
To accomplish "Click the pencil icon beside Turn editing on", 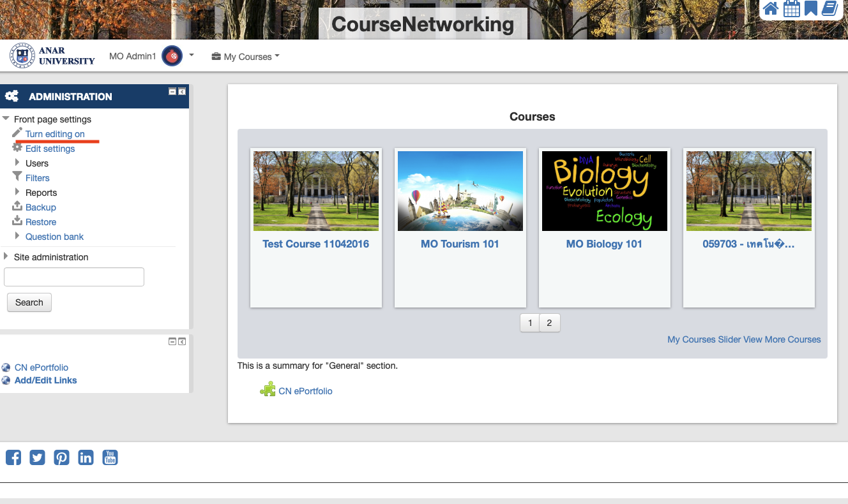I will pos(17,133).
